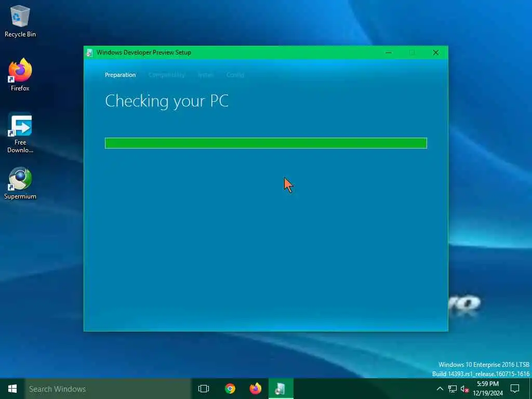532x399 pixels.
Task: Click the muted volume tray icon
Action: (464, 389)
